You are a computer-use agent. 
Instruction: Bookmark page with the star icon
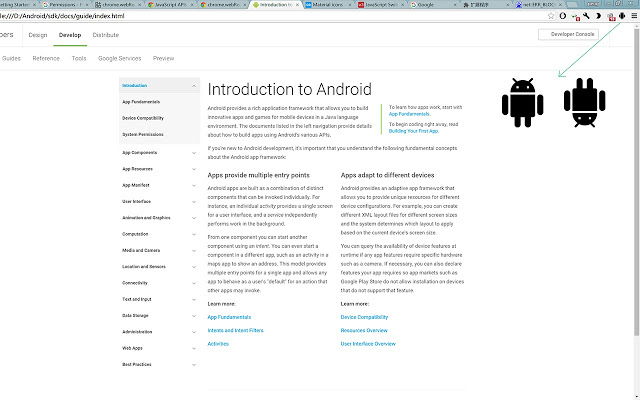coord(551,16)
